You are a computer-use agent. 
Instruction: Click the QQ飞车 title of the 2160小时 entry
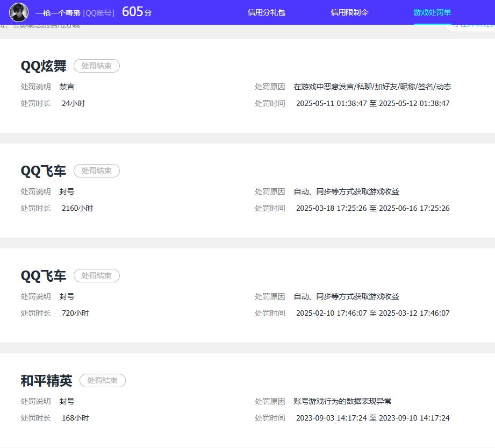(x=44, y=171)
